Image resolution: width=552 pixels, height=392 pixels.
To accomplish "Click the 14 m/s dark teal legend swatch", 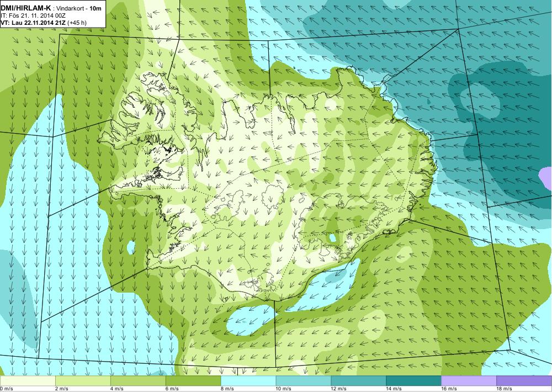I will [413, 381].
